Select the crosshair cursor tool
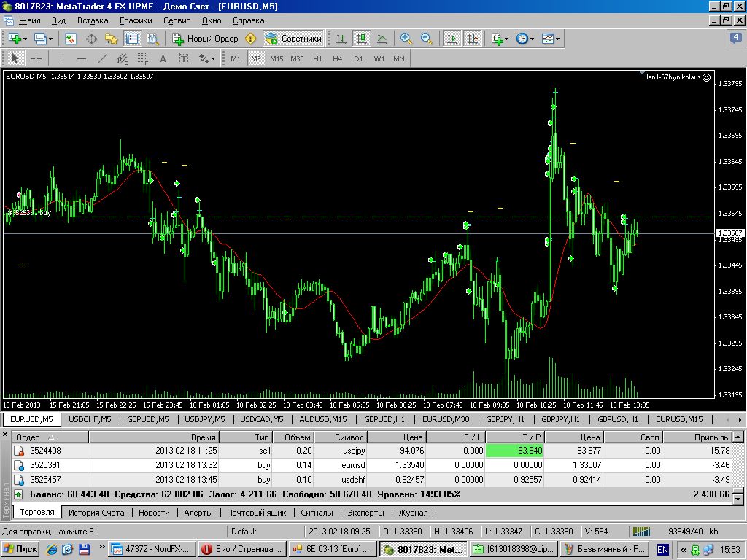747x560 pixels. [x=35, y=58]
